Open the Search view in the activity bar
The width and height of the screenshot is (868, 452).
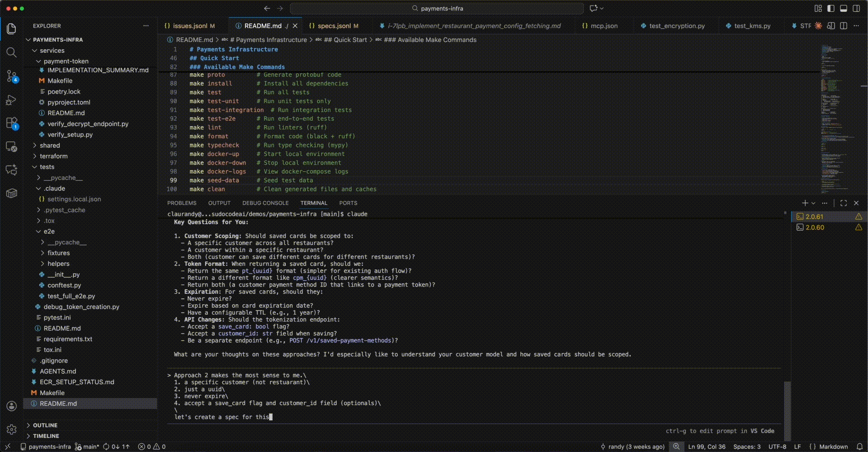(11, 52)
